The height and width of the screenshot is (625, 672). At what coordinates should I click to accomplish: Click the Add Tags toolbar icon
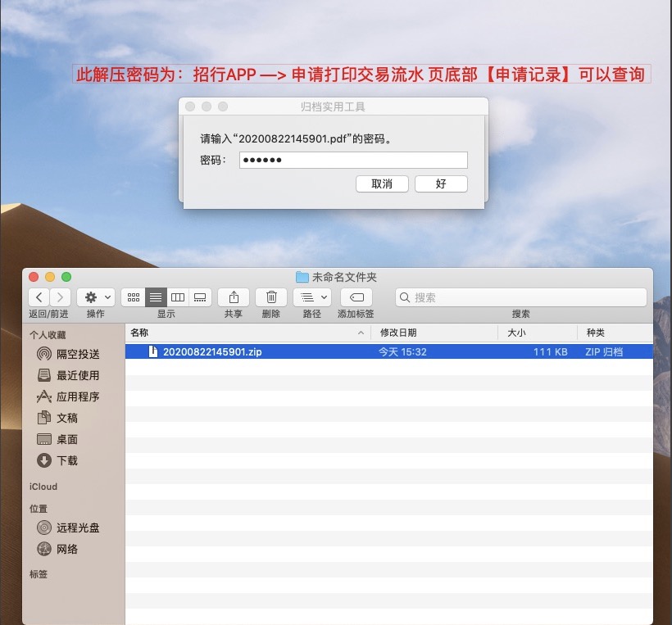(356, 297)
